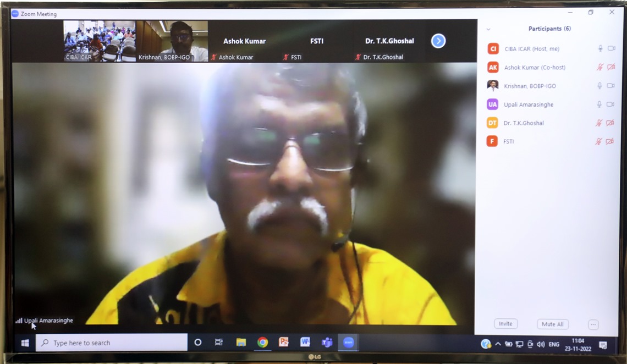Select the Krishnan, BOBP-IGO video thumbnail
The image size is (627, 364).
click(172, 41)
